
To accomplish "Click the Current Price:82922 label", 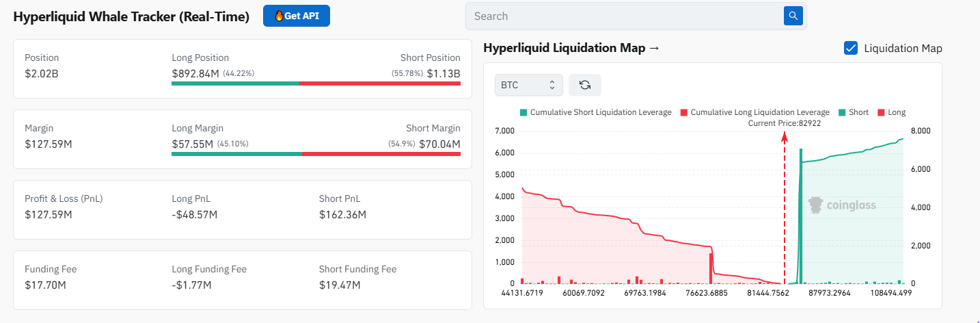I will tap(785, 123).
